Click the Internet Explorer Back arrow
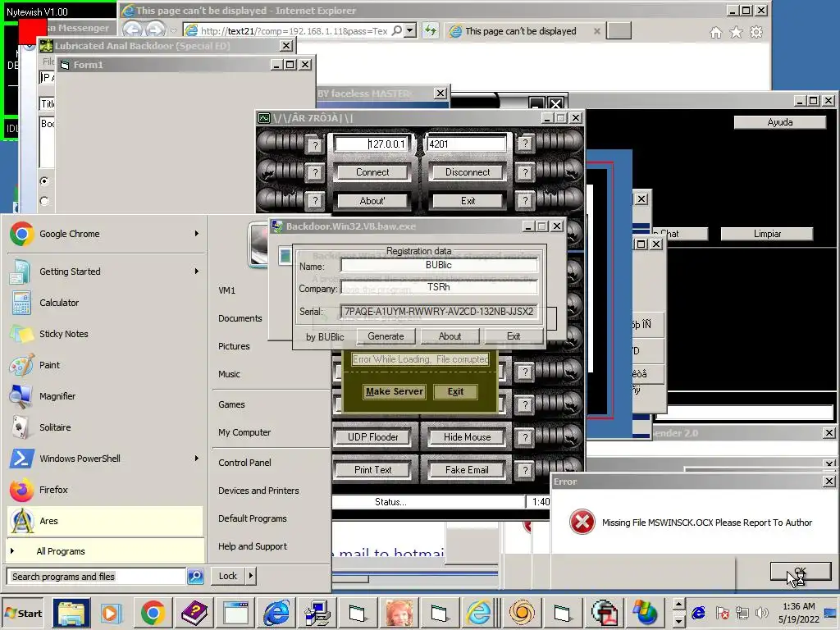The height and width of the screenshot is (630, 840). [x=132, y=30]
